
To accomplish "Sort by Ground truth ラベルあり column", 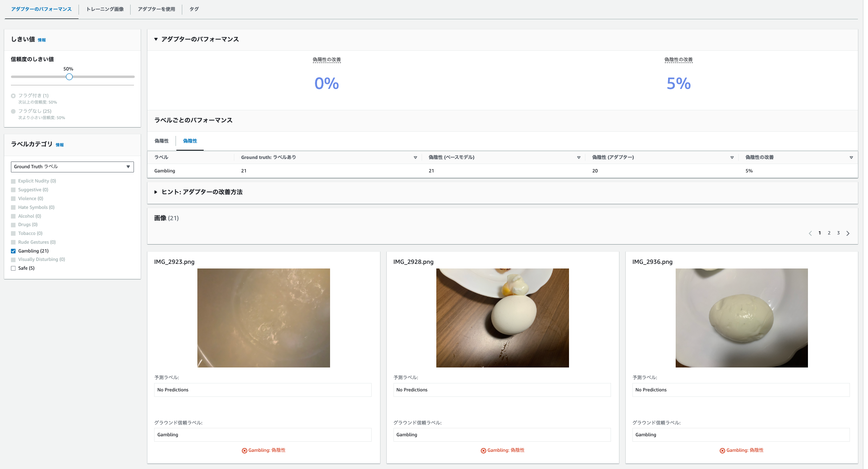I will 415,158.
